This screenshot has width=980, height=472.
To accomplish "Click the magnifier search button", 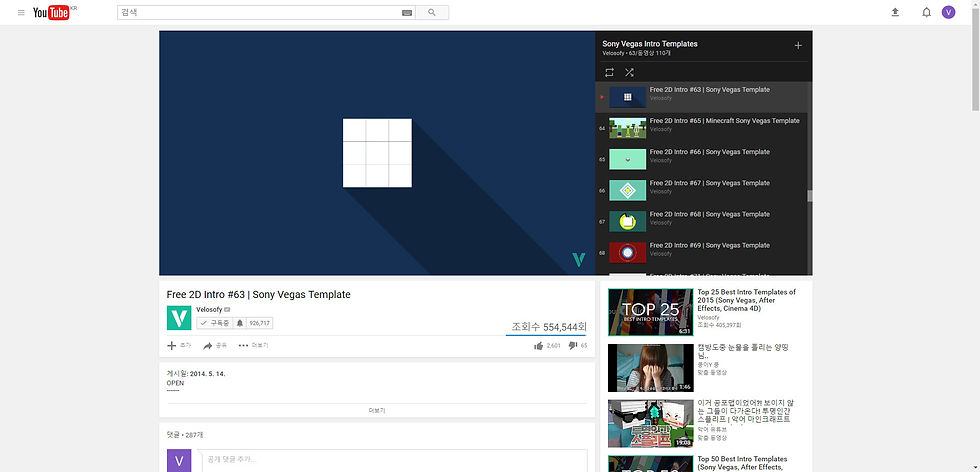I will click(x=432, y=13).
